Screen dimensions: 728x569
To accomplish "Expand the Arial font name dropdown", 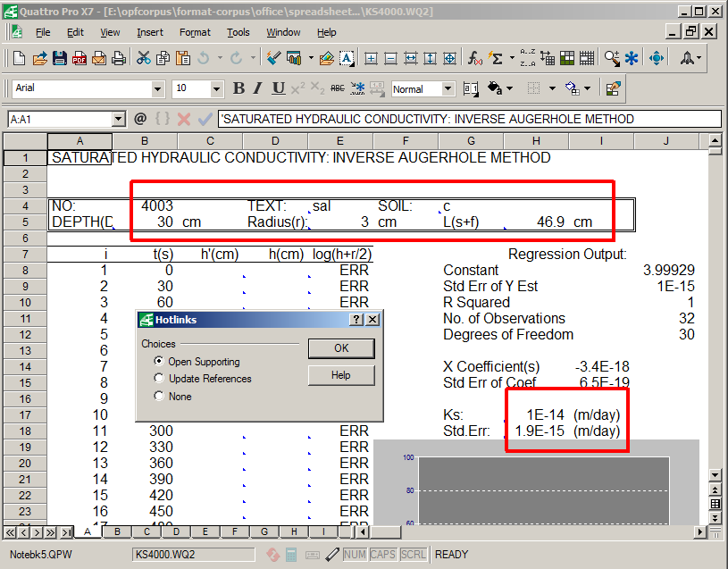I will [x=158, y=88].
